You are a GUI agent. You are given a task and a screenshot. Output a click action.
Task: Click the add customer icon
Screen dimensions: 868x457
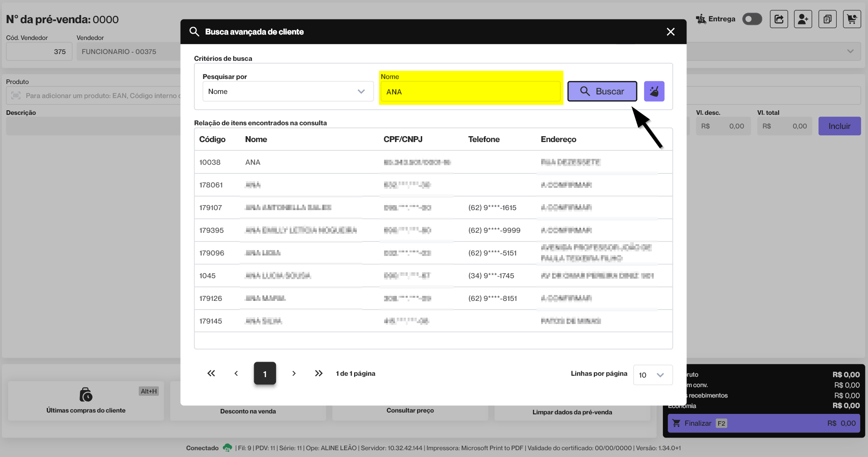803,19
